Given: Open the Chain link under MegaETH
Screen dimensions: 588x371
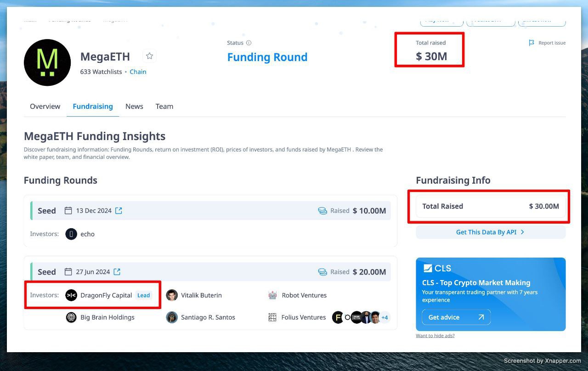Looking at the screenshot, I should tap(138, 72).
